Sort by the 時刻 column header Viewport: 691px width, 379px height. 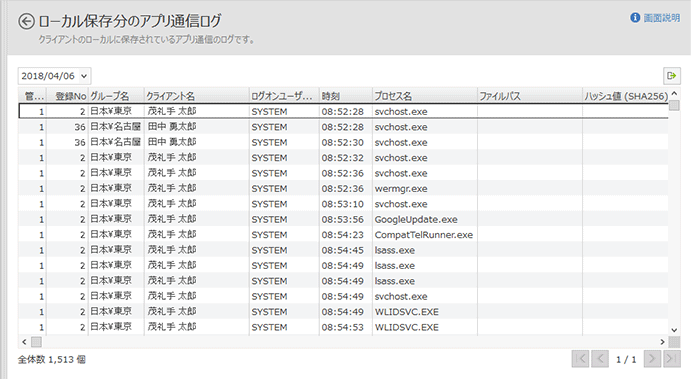pos(346,96)
